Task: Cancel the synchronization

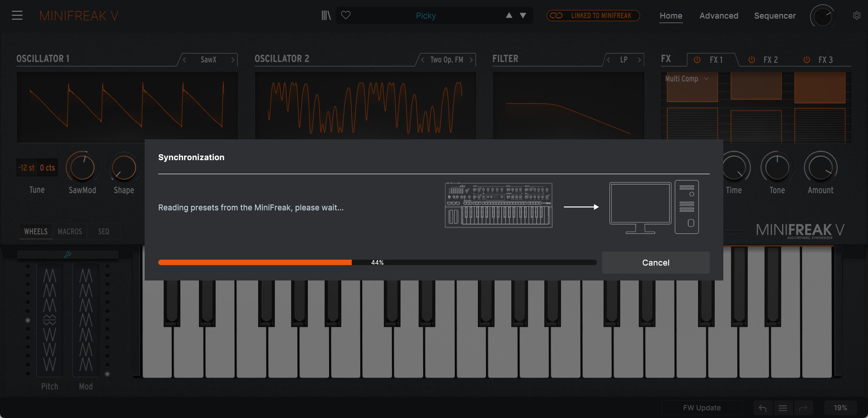Action: (656, 263)
